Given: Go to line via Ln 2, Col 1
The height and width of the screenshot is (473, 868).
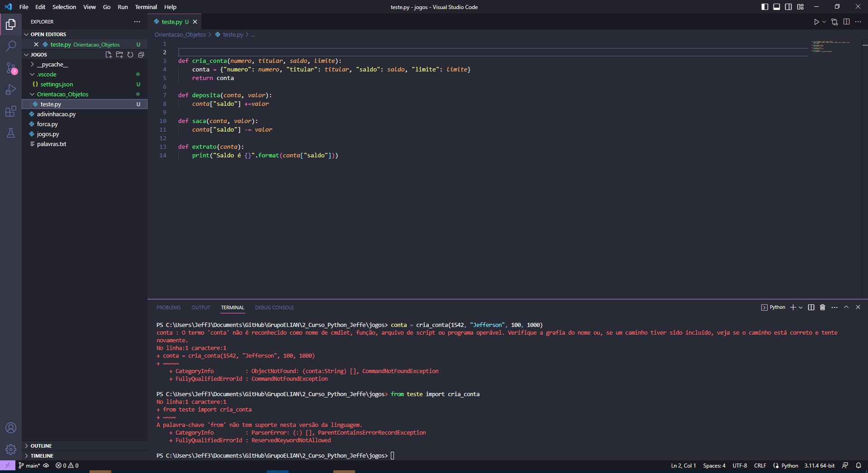Looking at the screenshot, I should click(683, 465).
